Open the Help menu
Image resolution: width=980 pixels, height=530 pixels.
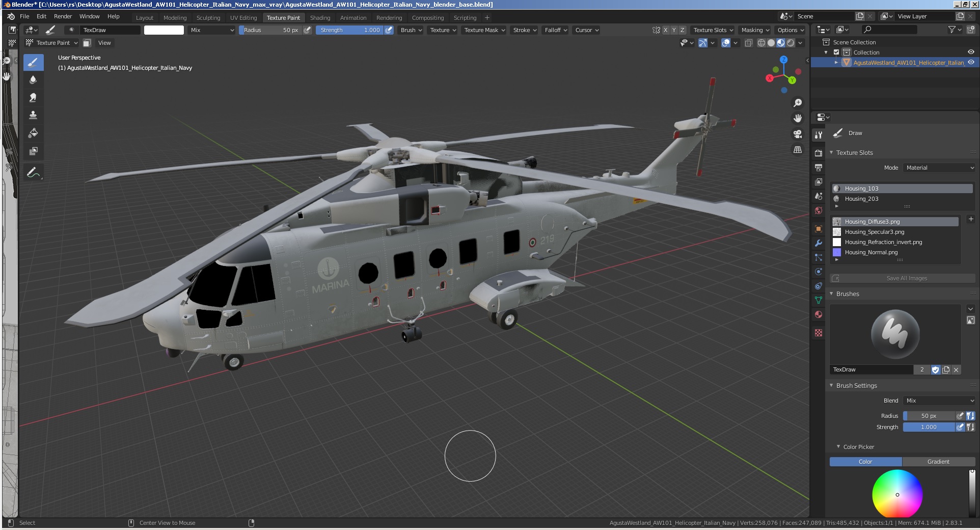click(x=113, y=16)
